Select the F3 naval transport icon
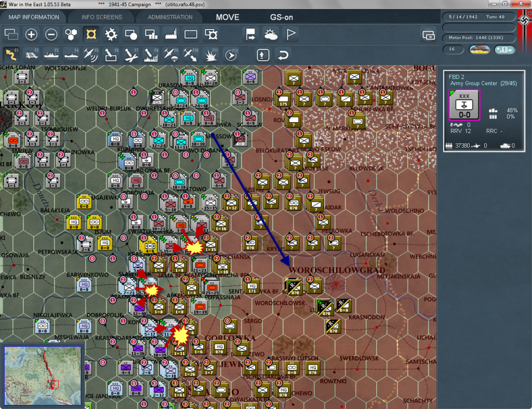Viewport: 532px width, 409px height. [x=51, y=55]
